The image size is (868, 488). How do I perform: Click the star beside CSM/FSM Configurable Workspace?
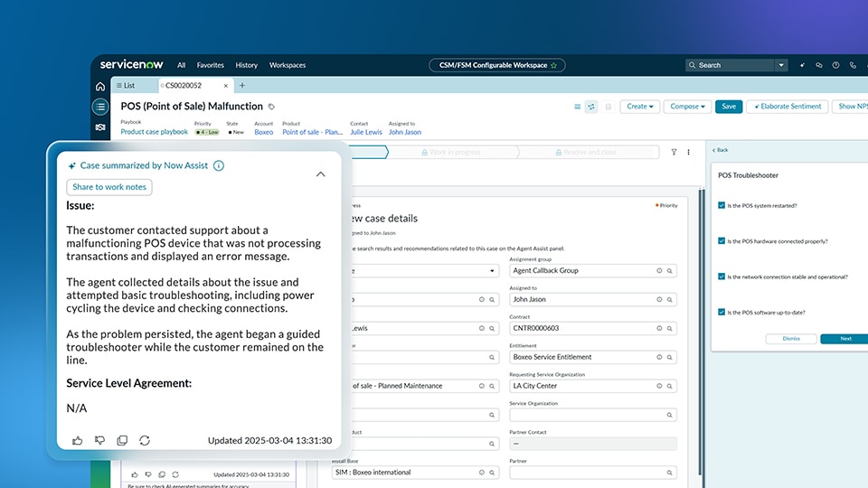(x=553, y=65)
